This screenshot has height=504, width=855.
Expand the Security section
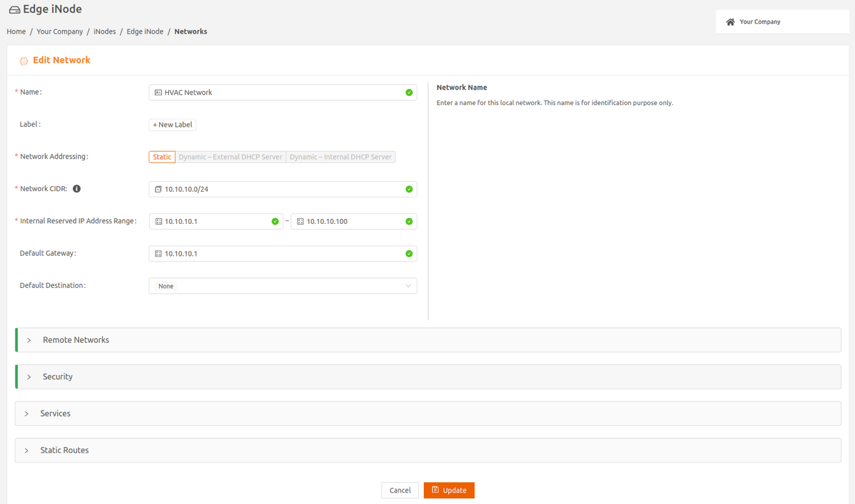428,377
